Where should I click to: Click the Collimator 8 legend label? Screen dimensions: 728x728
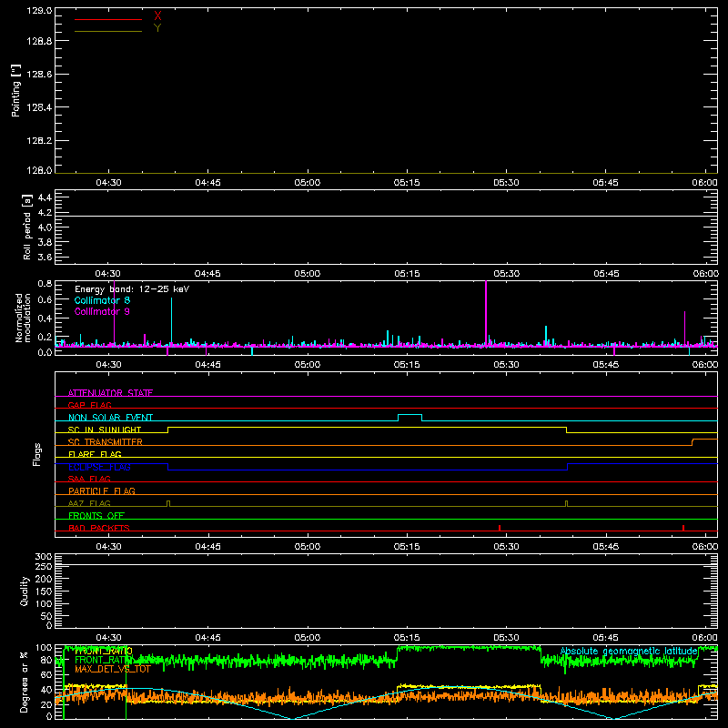(x=102, y=300)
